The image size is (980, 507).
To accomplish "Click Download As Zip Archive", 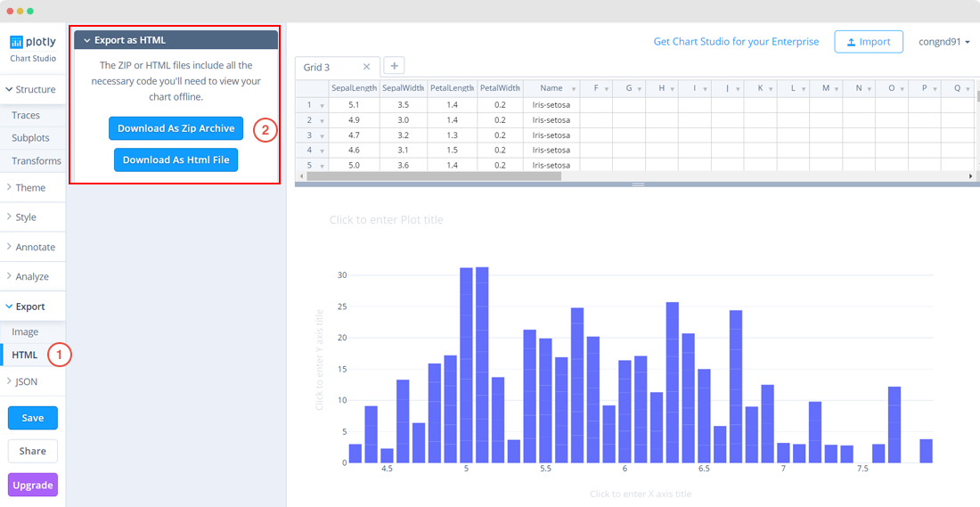I will tap(176, 128).
